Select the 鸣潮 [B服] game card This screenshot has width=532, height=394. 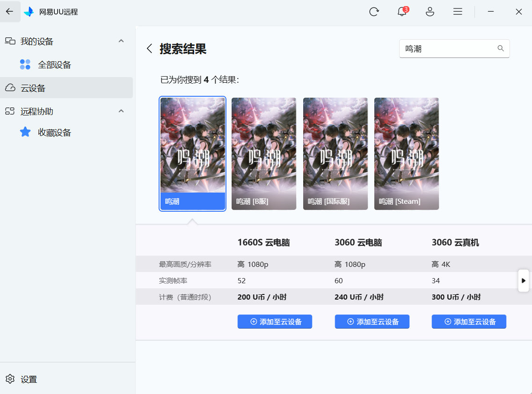tap(263, 154)
